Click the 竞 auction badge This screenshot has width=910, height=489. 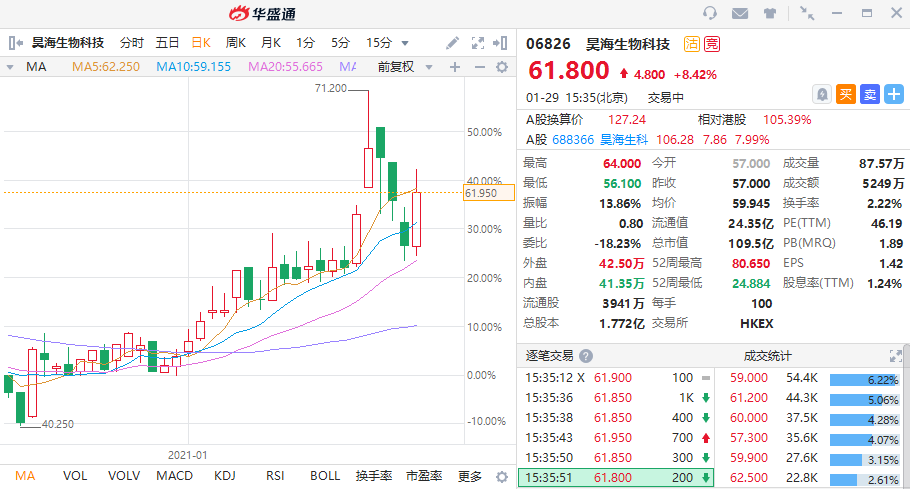pos(712,44)
